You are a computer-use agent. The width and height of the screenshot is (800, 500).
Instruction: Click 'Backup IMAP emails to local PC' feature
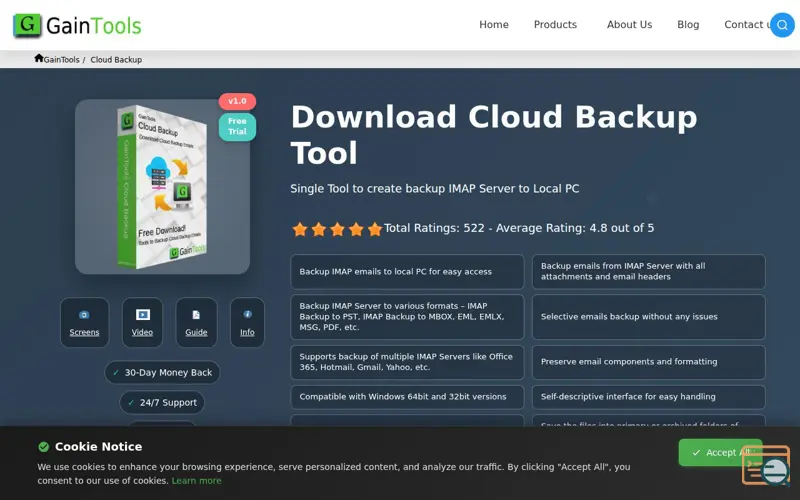pyautogui.click(x=407, y=272)
